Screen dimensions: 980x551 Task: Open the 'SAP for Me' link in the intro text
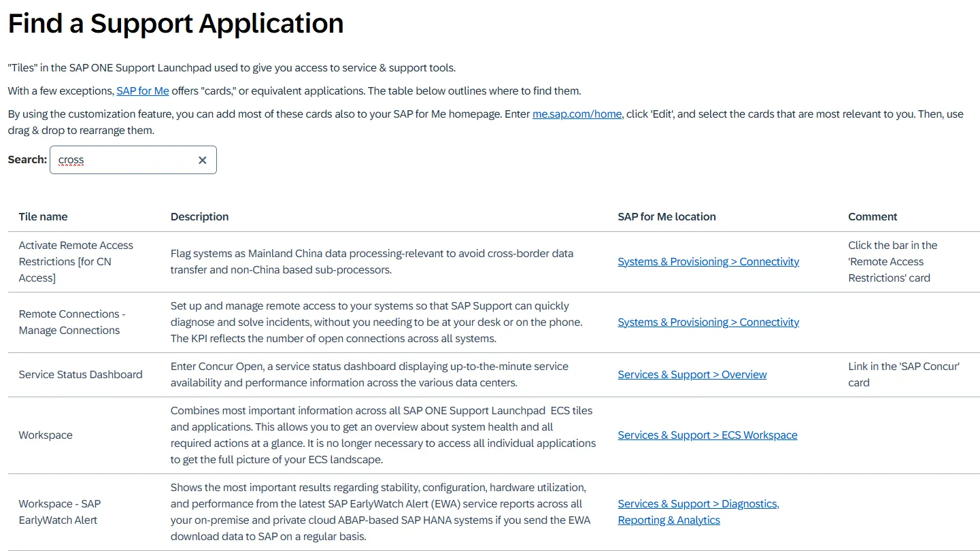(143, 90)
